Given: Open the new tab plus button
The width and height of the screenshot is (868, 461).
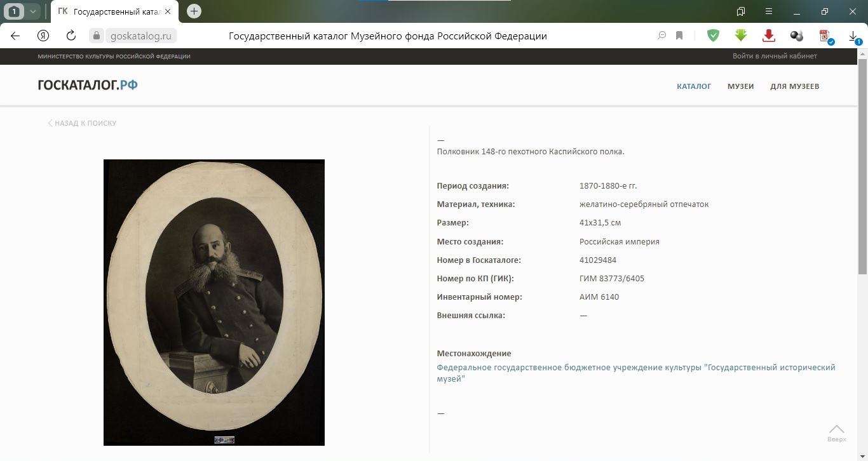Looking at the screenshot, I should [194, 11].
